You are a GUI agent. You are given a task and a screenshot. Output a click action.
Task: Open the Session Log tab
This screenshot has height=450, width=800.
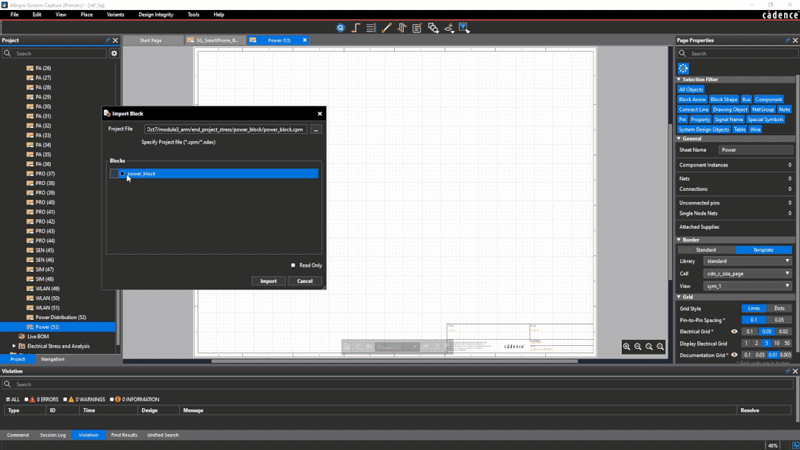(x=53, y=435)
